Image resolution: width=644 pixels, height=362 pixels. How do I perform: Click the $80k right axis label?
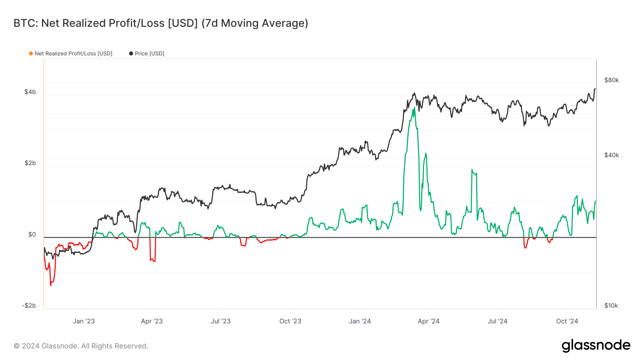click(x=611, y=80)
